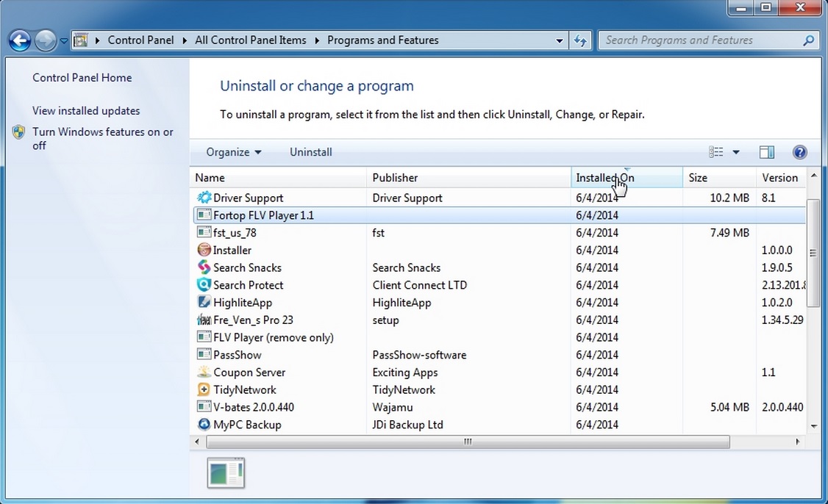
Task: Select the Search Protect program name
Action: pos(249,285)
